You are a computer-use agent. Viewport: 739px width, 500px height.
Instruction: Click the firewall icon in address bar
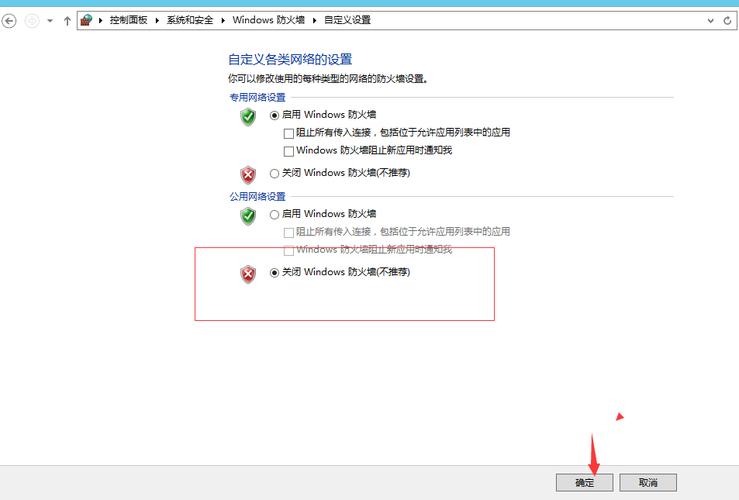coord(86,20)
